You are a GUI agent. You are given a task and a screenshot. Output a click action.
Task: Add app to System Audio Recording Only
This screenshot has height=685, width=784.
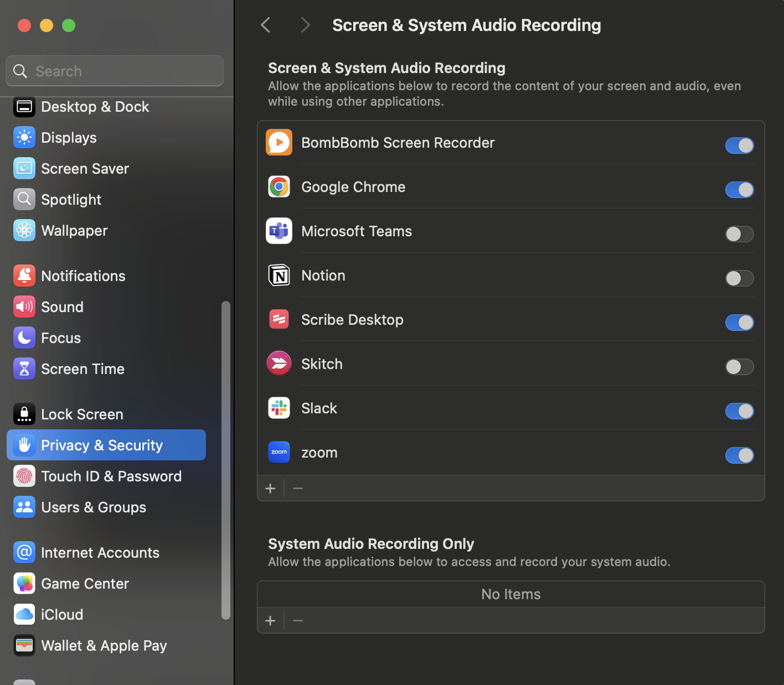270,621
